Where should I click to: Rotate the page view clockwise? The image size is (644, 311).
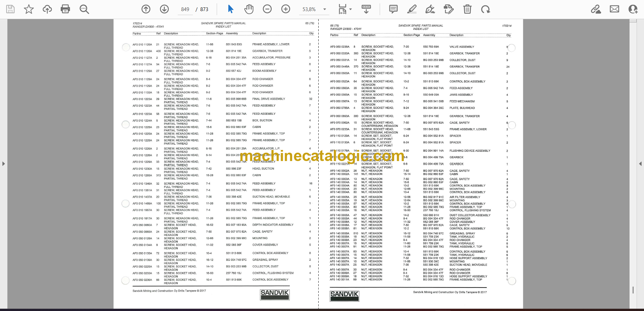click(x=485, y=9)
